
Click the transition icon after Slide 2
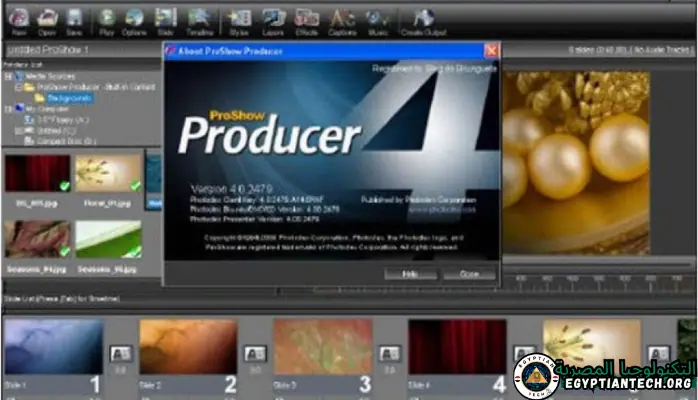coord(255,354)
